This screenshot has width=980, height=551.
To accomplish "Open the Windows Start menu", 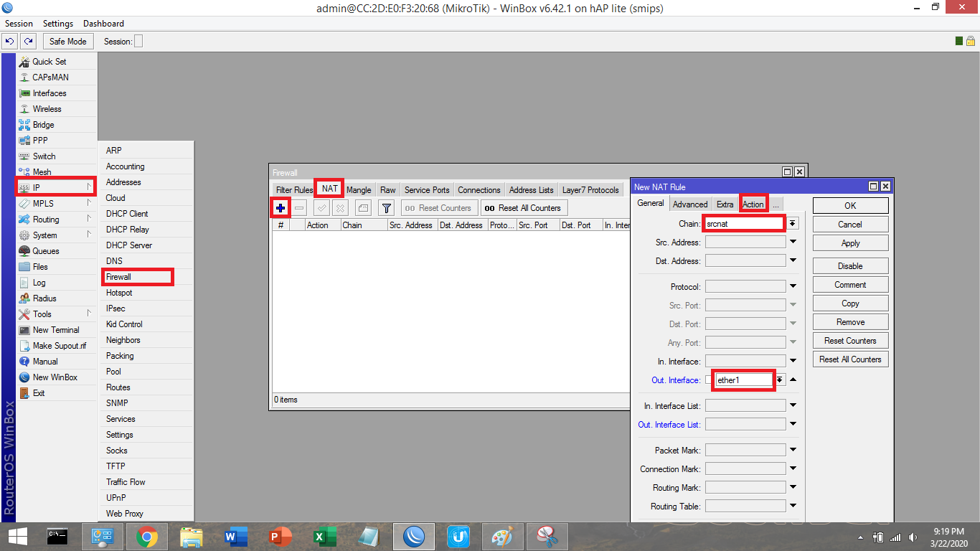I will [x=18, y=537].
